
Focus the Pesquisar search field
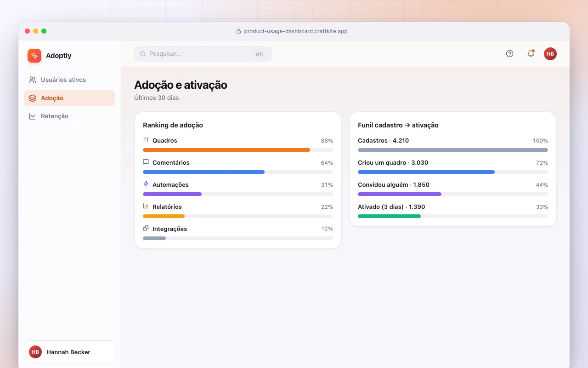click(203, 54)
